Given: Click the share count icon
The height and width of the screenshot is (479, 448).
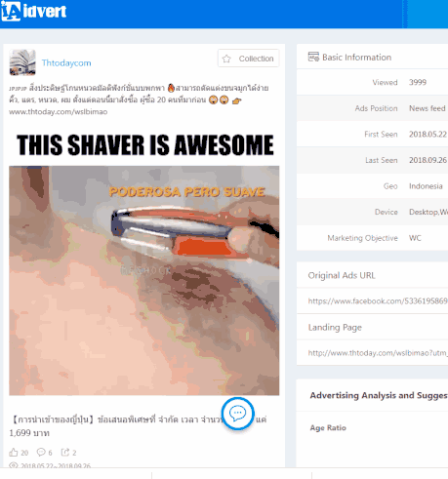Looking at the screenshot, I should click(65, 452).
